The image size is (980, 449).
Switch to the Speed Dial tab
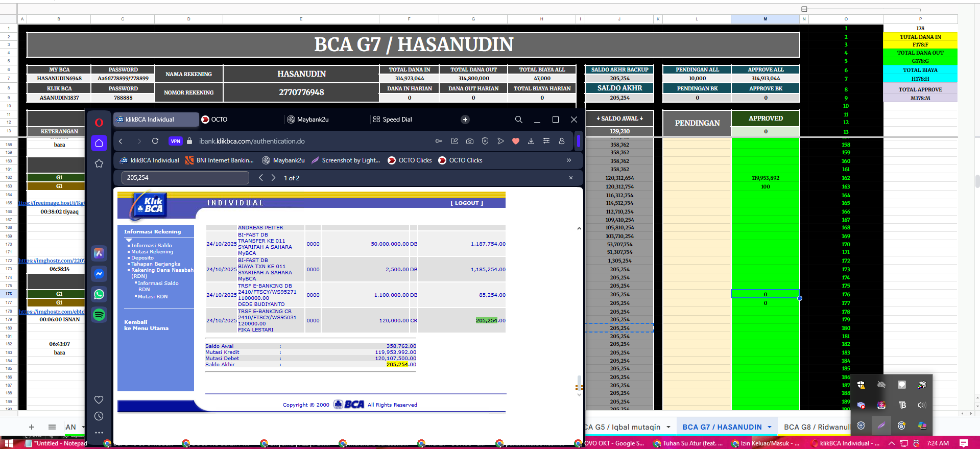point(413,120)
